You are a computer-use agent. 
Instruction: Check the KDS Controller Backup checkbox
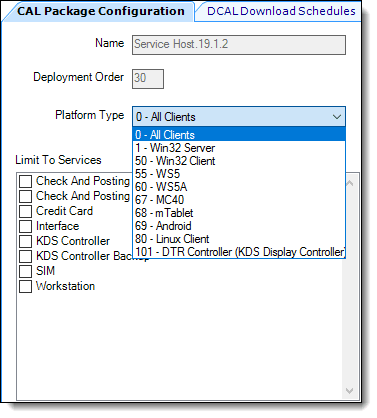(x=25, y=256)
